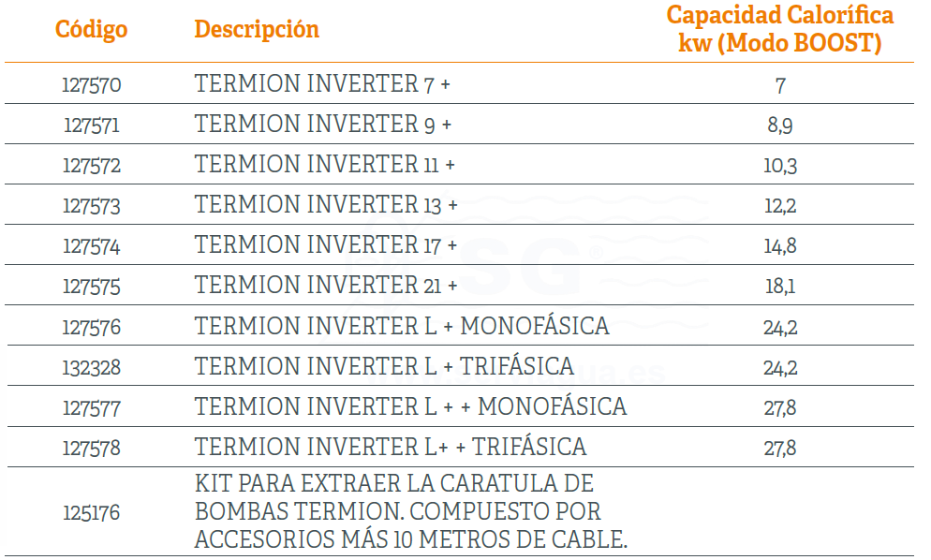Click the 14,8 capacity value
The image size is (931, 560).
coord(779,246)
